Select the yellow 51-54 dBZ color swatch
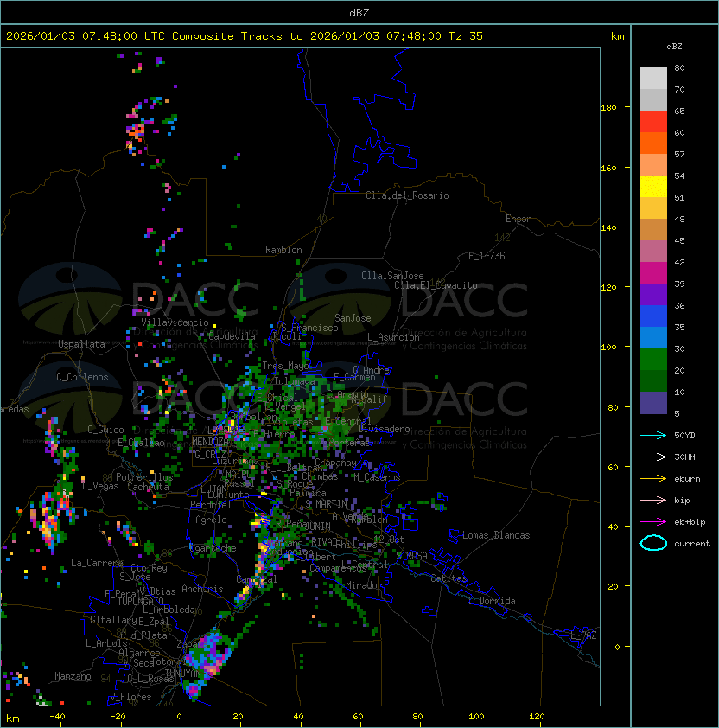The width and height of the screenshot is (719, 728). 653,187
